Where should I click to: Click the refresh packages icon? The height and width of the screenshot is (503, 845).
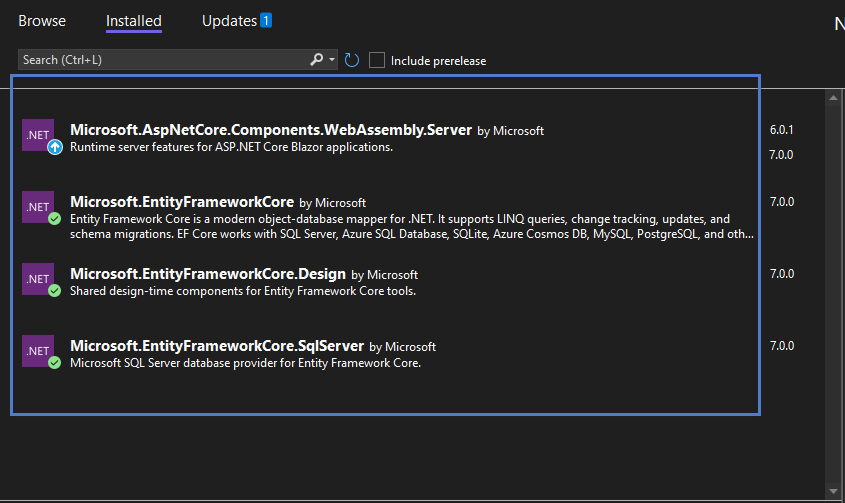pyautogui.click(x=352, y=60)
